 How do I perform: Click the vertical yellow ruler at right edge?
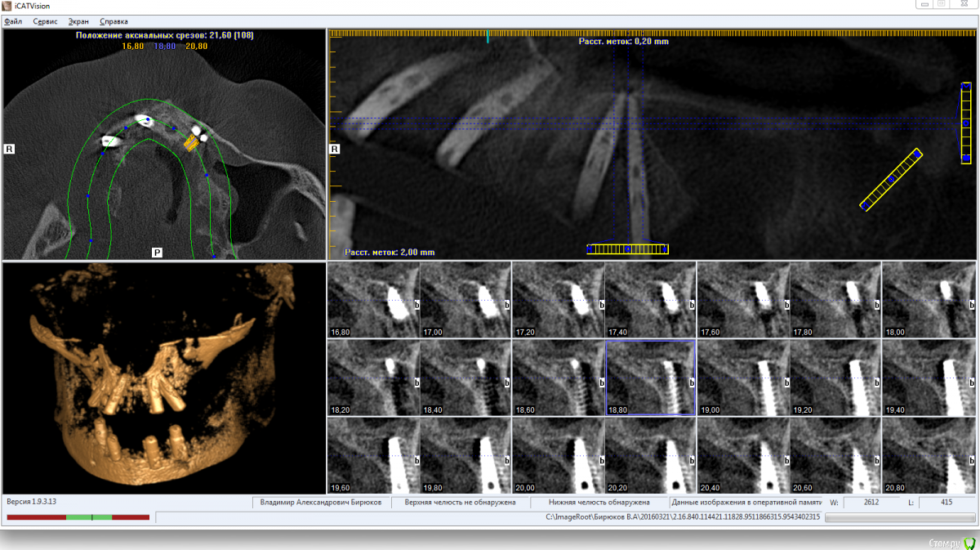pos(965,122)
